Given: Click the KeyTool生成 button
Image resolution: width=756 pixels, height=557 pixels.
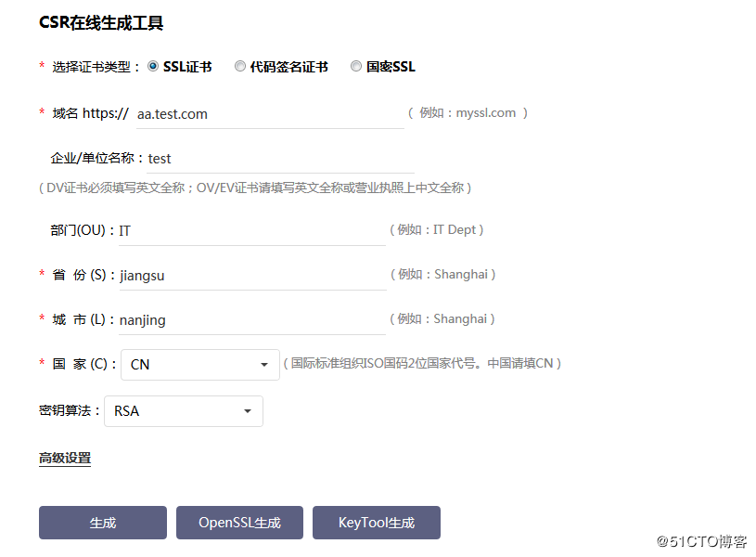Looking at the screenshot, I should (x=376, y=522).
